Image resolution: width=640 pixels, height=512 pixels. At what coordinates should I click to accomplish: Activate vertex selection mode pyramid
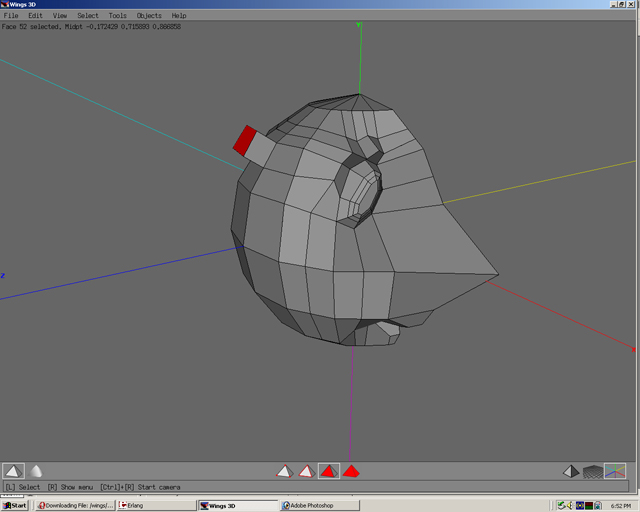click(284, 472)
